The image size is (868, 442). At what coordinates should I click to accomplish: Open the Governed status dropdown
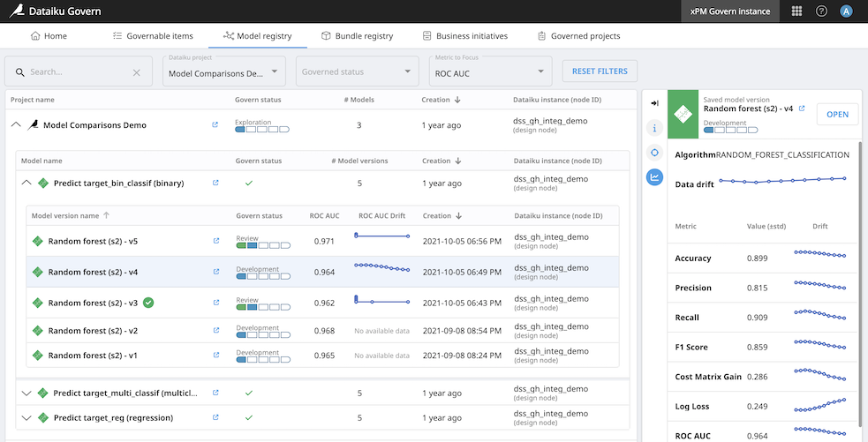coord(356,71)
